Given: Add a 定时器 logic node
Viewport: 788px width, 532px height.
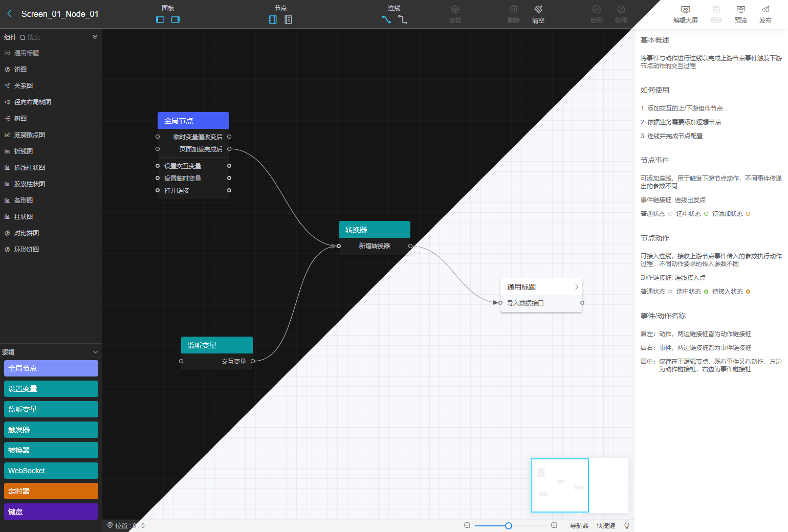Looking at the screenshot, I should [x=51, y=491].
